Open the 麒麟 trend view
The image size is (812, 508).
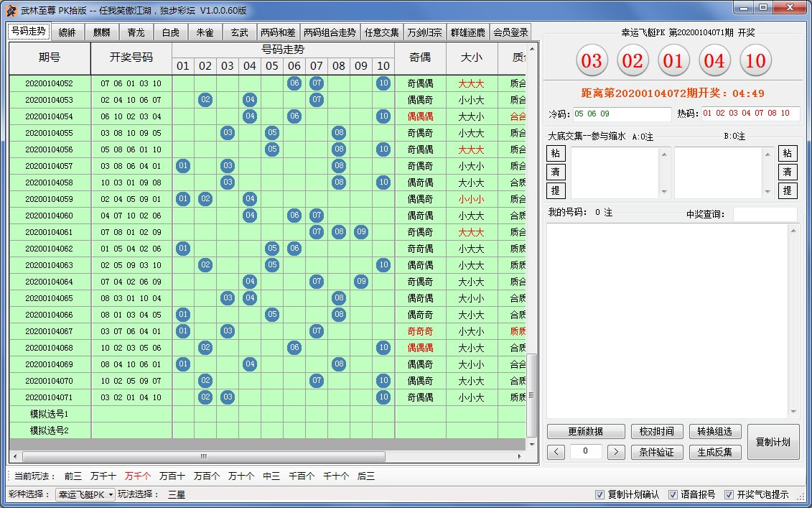click(x=102, y=32)
